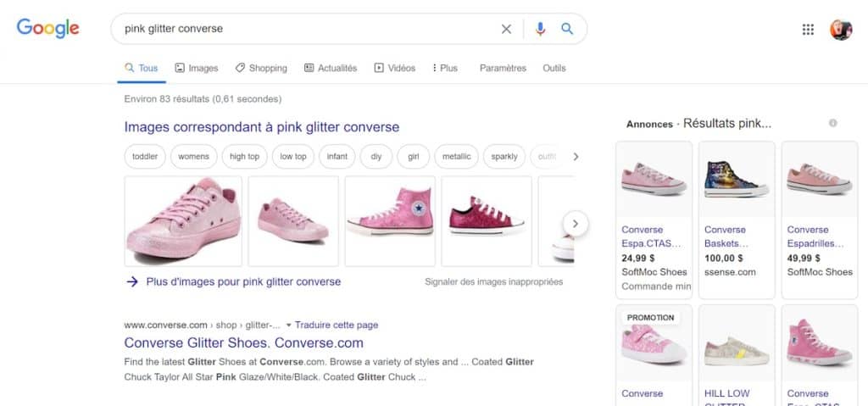Open Plus d'images pour pink glitter converse
Viewport: 868px width, 406px height.
(x=243, y=281)
